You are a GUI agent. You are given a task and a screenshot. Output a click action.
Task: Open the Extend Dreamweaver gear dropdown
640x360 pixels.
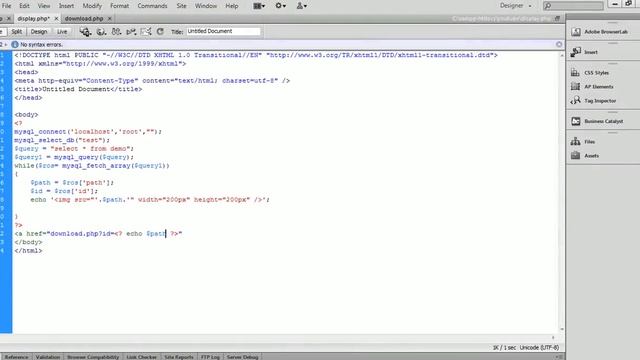280,6
